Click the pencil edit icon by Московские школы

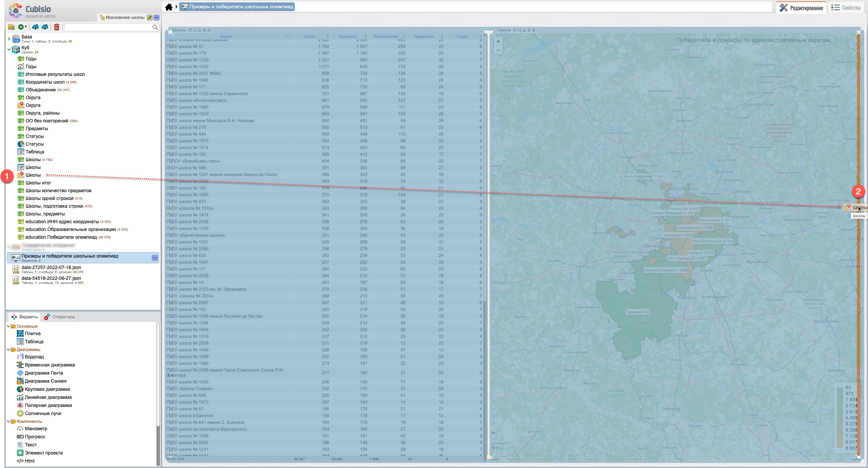[150, 18]
